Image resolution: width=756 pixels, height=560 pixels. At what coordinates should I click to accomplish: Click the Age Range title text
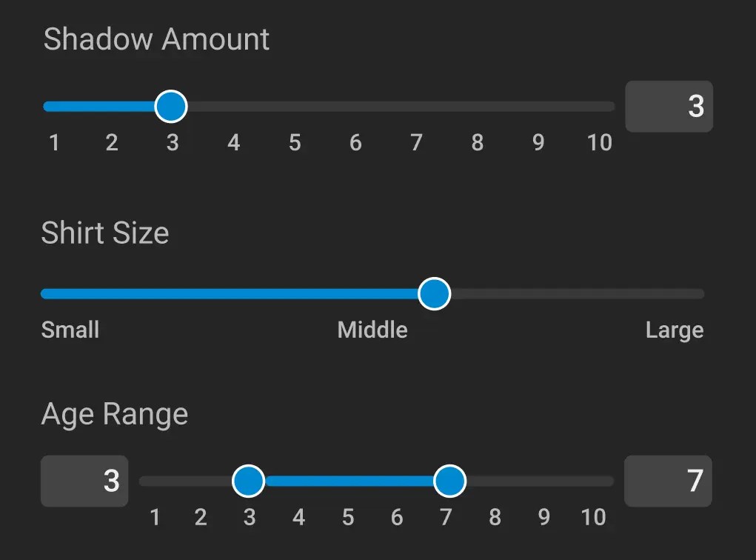114,413
